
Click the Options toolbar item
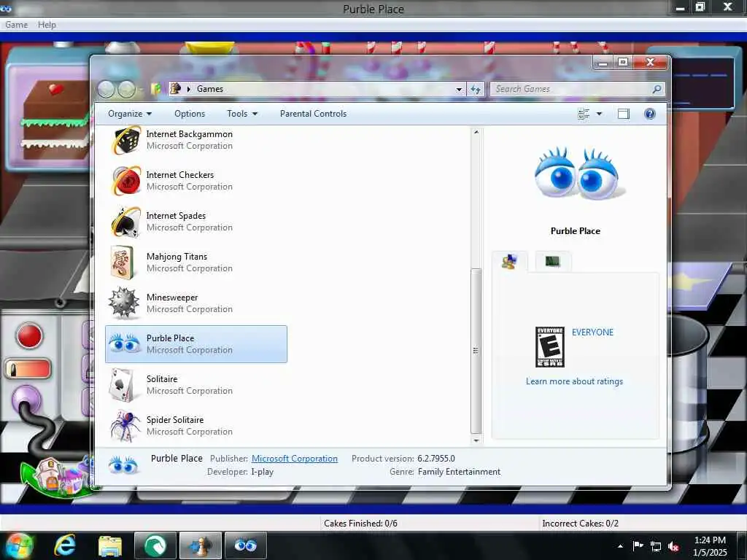pos(190,114)
